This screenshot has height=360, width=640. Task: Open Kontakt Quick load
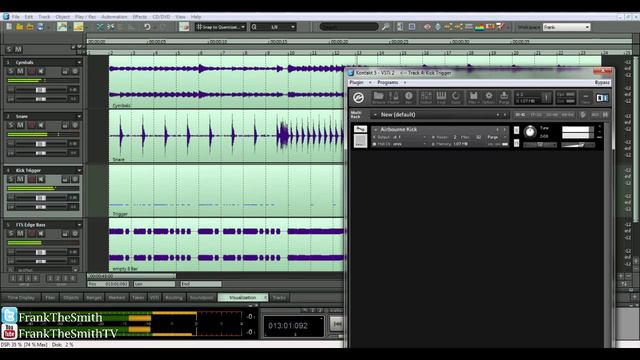pos(456,98)
